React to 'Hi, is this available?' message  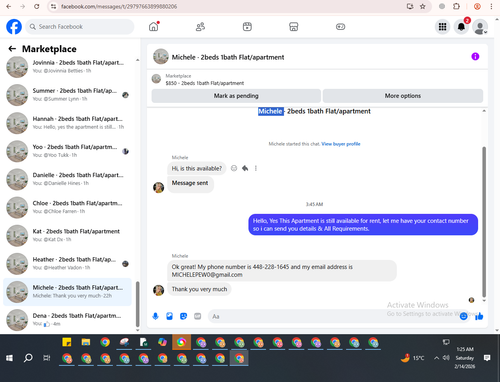click(x=234, y=168)
